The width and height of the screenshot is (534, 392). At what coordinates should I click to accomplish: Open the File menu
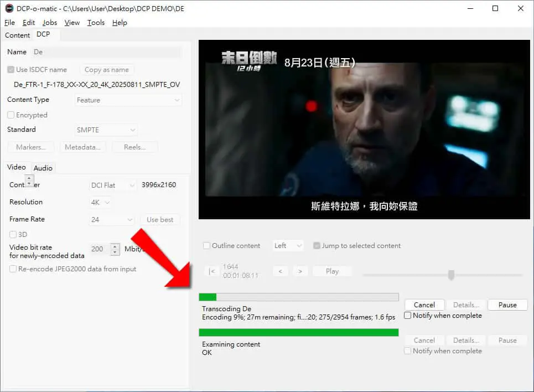click(x=9, y=23)
